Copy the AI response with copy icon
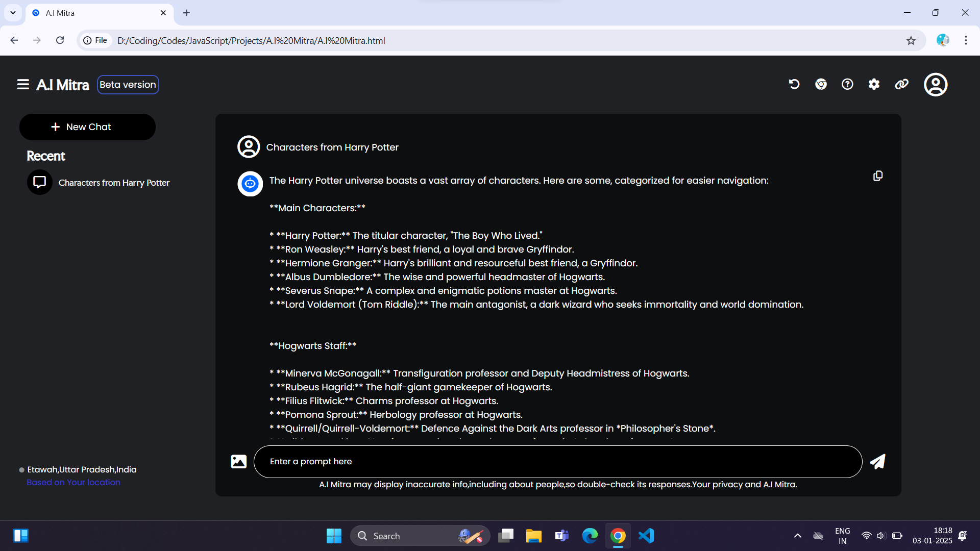Viewport: 980px width, 551px height. pos(878,176)
